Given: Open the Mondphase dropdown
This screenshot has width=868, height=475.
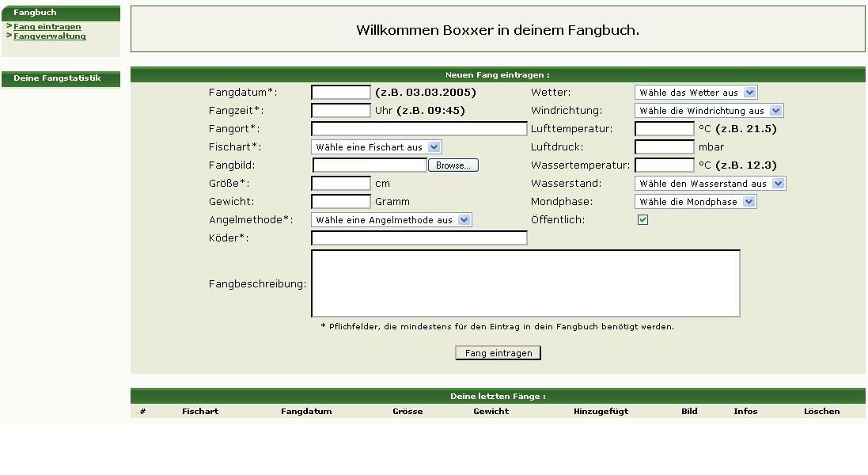Looking at the screenshot, I should coord(696,202).
